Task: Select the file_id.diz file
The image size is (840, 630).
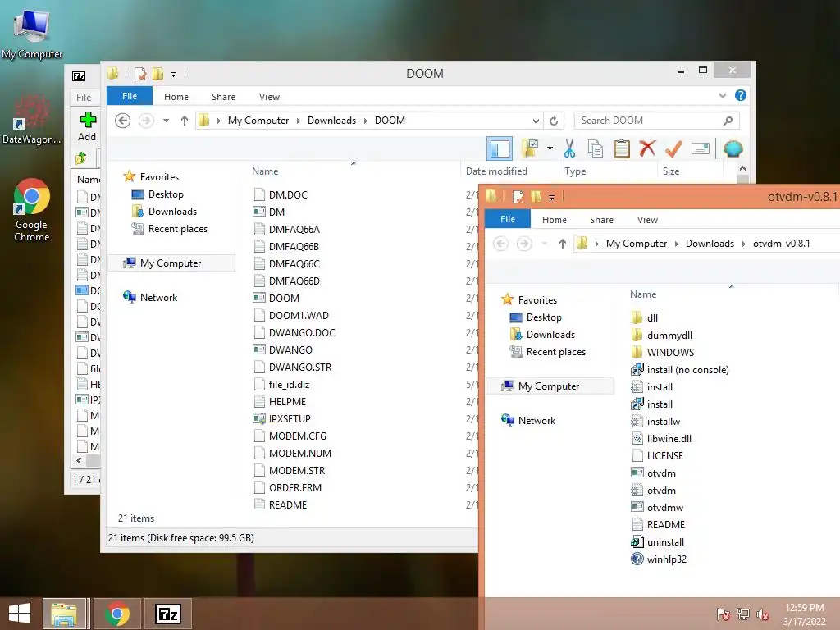Action: [289, 385]
